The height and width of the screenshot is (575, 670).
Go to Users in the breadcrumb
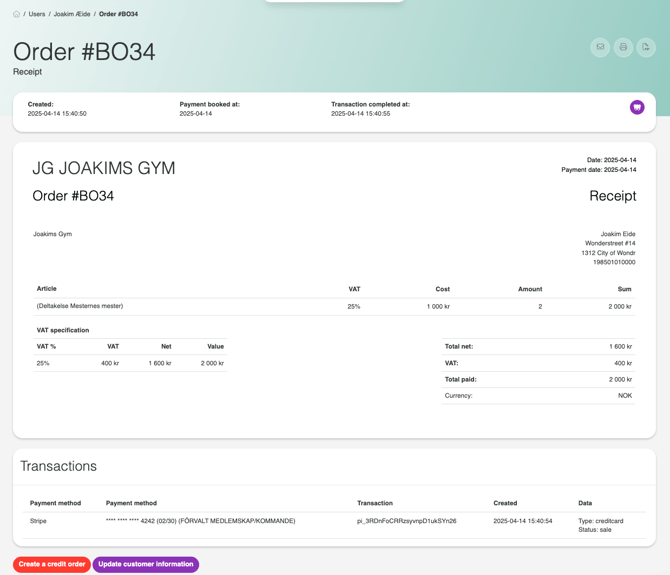click(x=37, y=14)
